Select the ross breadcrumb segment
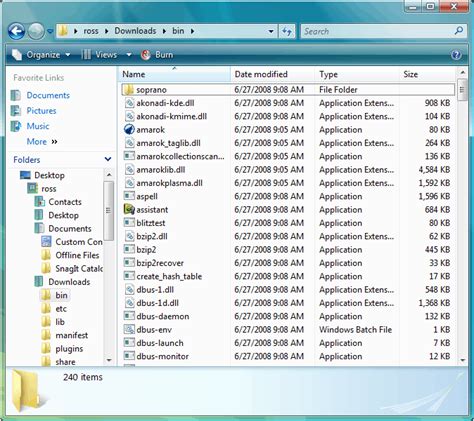The image size is (474, 421). [91, 31]
